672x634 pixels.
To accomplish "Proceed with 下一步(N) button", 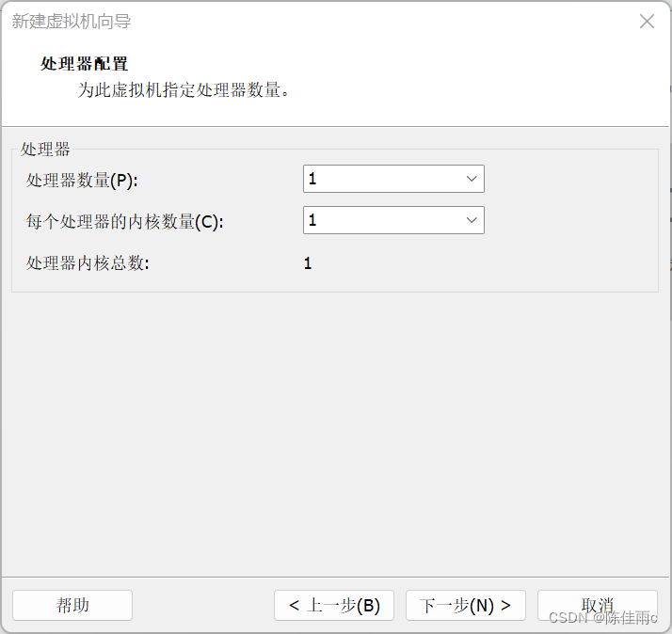I will pos(466,605).
